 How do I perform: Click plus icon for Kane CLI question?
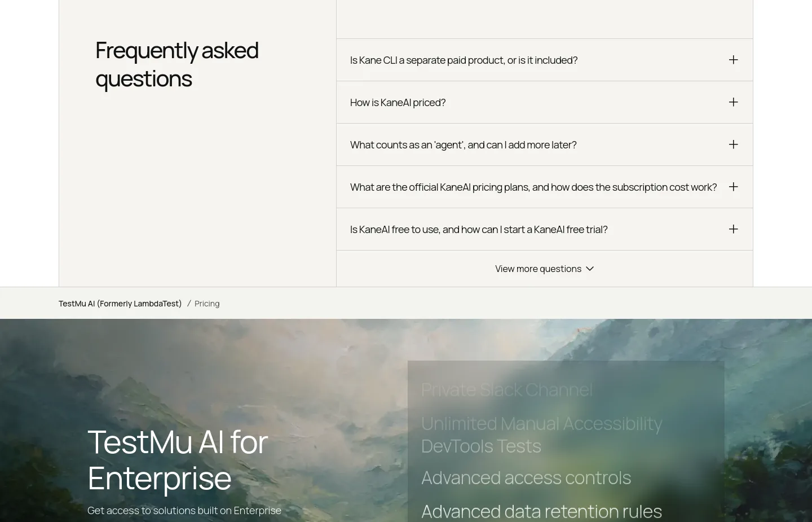click(733, 60)
